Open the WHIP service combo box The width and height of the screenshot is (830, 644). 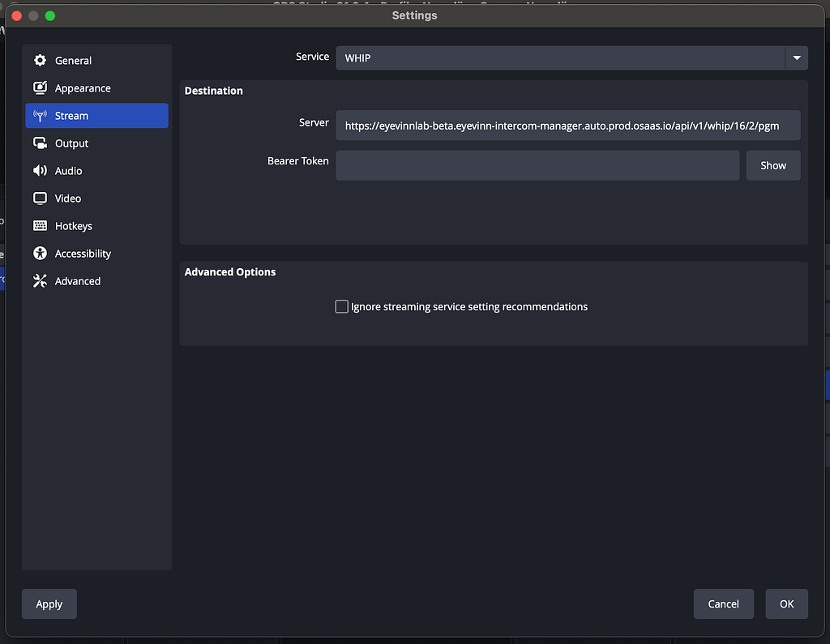[x=559, y=58]
